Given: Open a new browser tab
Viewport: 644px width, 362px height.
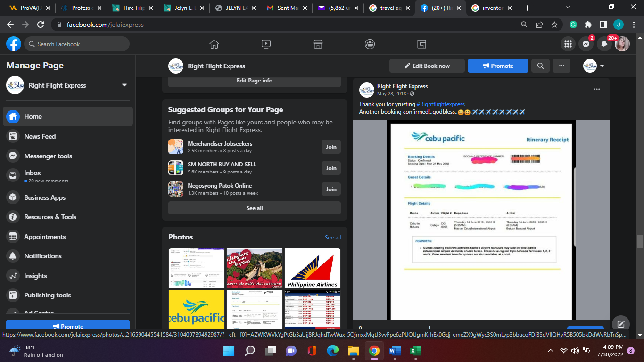Looking at the screenshot, I should tap(527, 8).
